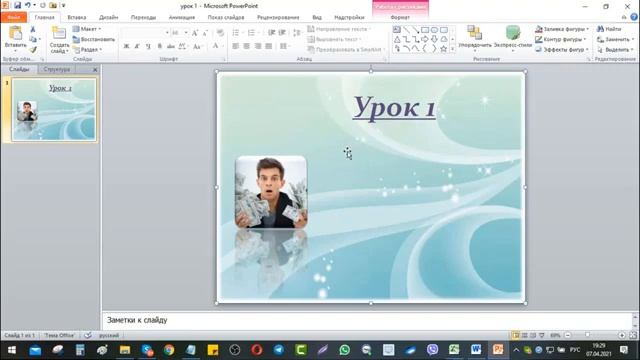Open the Layout (Макет) dropdown
This screenshot has width=640, height=360.
point(87,29)
